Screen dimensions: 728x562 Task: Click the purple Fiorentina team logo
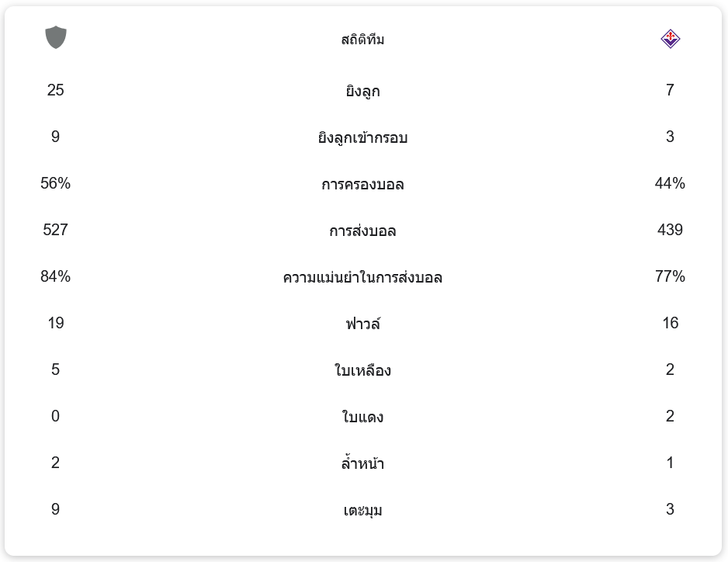670,39
